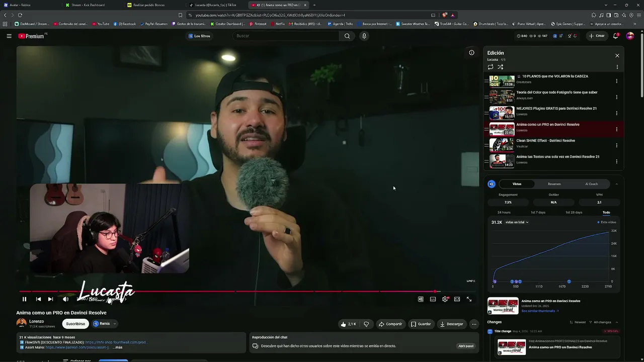Switch to theater mode
Image resolution: width=644 pixels, height=362 pixels.
point(457,299)
